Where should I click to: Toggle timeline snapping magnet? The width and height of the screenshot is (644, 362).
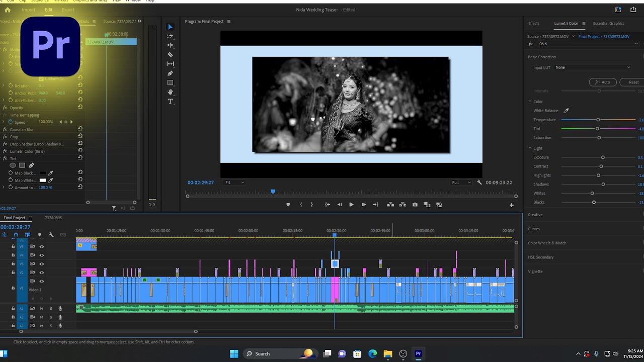click(x=16, y=235)
